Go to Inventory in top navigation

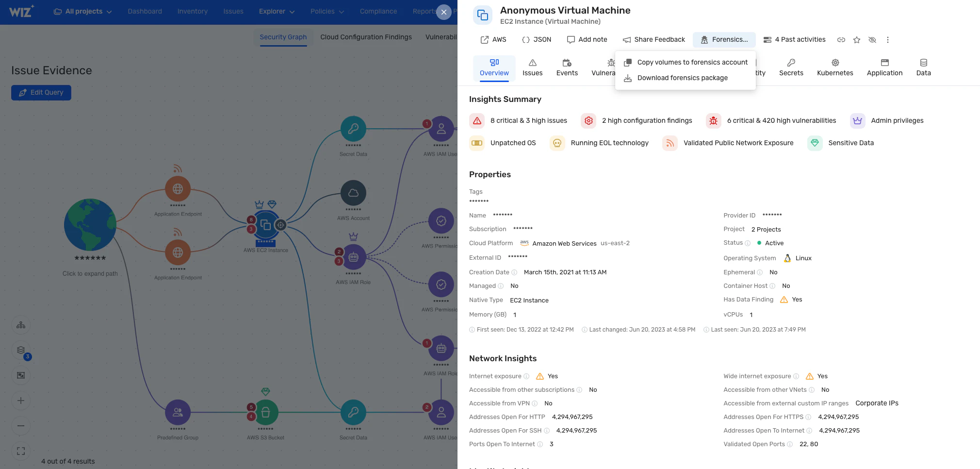point(192,11)
